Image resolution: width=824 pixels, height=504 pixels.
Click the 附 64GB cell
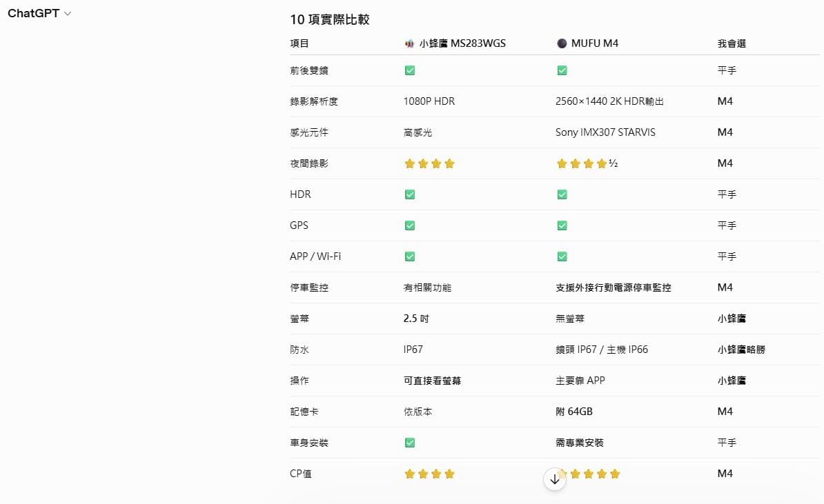click(574, 412)
